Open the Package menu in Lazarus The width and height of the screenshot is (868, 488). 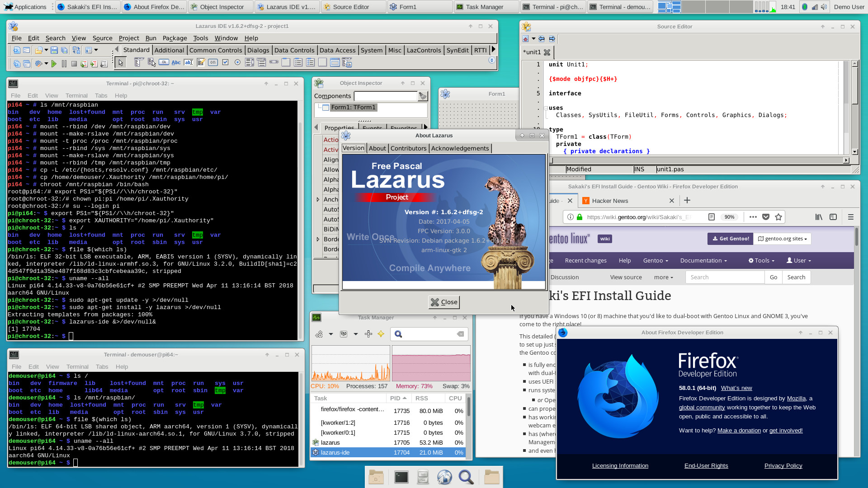coord(175,38)
